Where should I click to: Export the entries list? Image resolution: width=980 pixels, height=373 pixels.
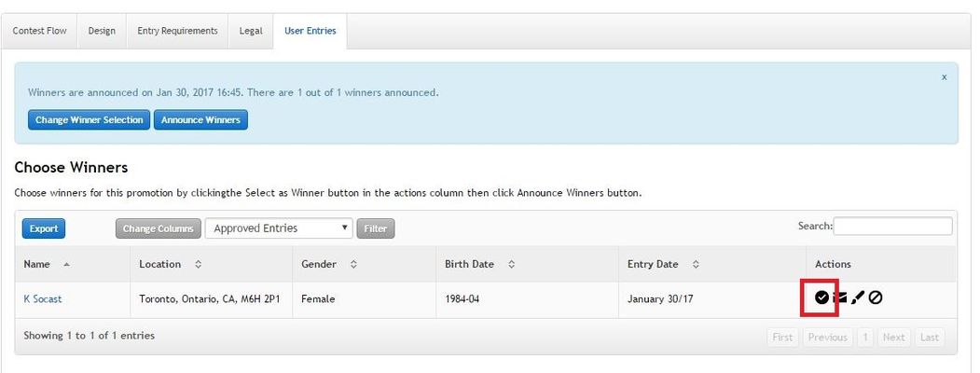click(x=44, y=228)
